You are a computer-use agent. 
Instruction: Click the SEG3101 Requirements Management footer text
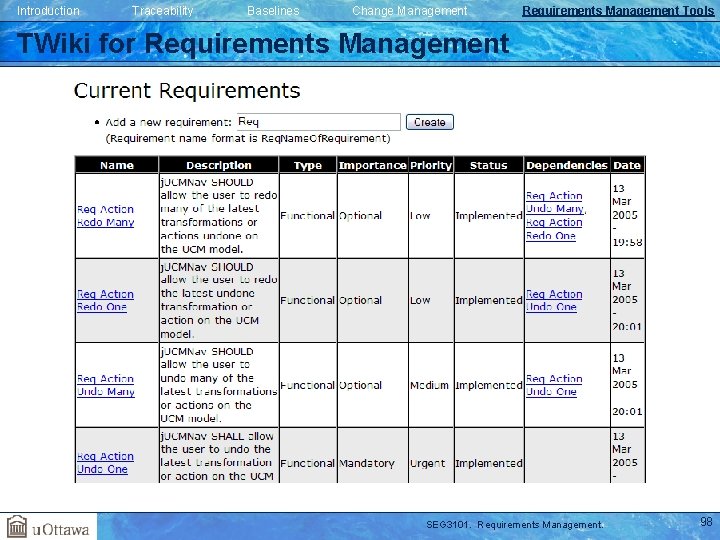point(515,524)
